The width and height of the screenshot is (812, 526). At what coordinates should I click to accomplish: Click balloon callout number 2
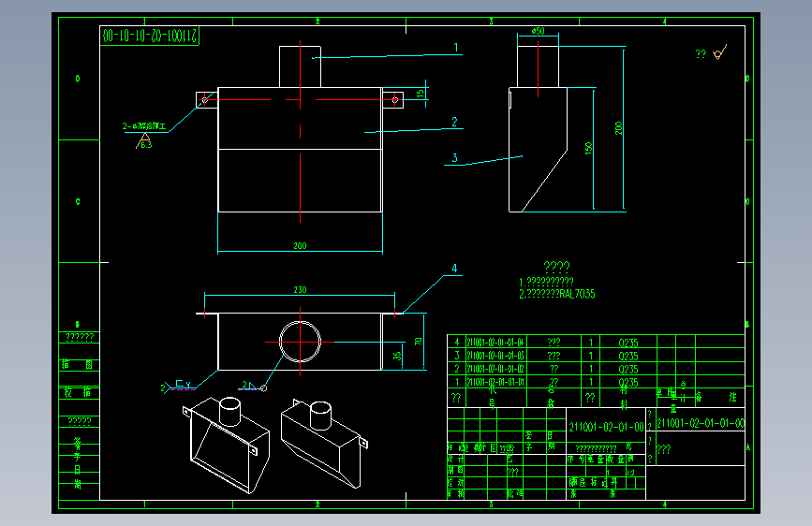[454, 122]
